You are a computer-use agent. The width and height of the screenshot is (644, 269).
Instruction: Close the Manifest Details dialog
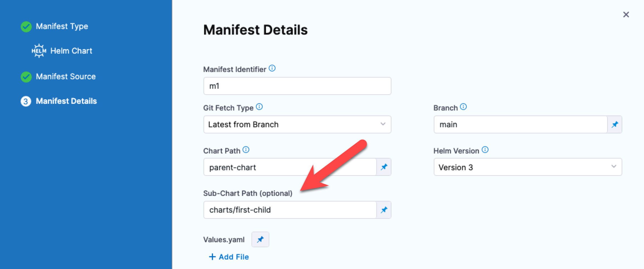click(626, 15)
